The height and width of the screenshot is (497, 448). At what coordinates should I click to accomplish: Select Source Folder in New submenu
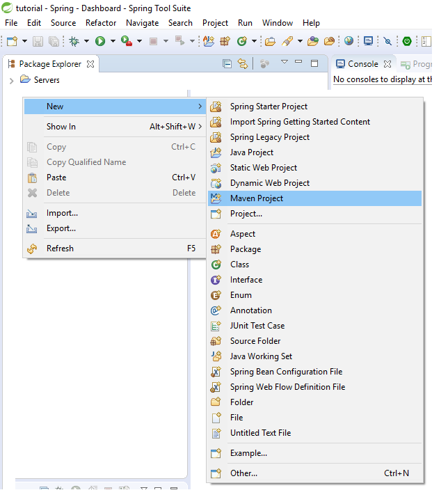315,341
